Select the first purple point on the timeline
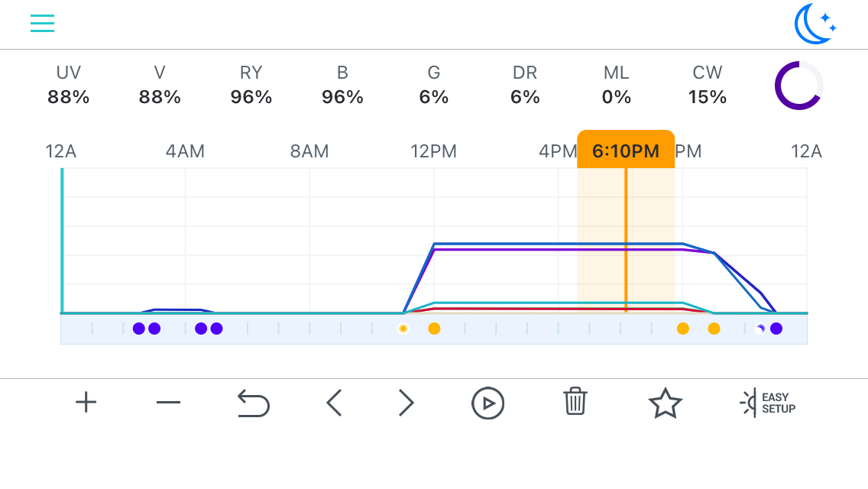Viewport: 868px width, 489px height. click(x=139, y=329)
